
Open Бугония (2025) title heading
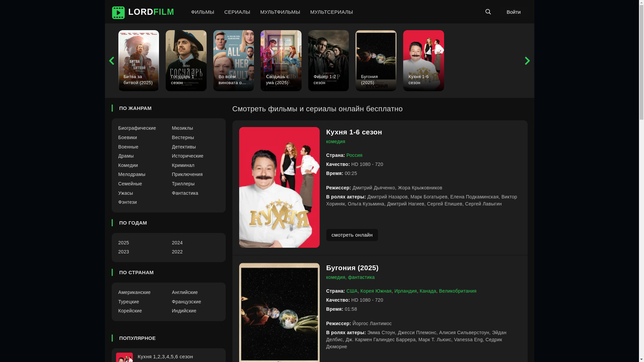click(x=352, y=268)
